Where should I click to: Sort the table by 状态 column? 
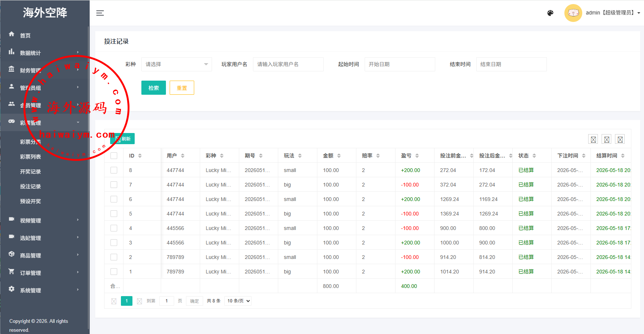click(534, 156)
